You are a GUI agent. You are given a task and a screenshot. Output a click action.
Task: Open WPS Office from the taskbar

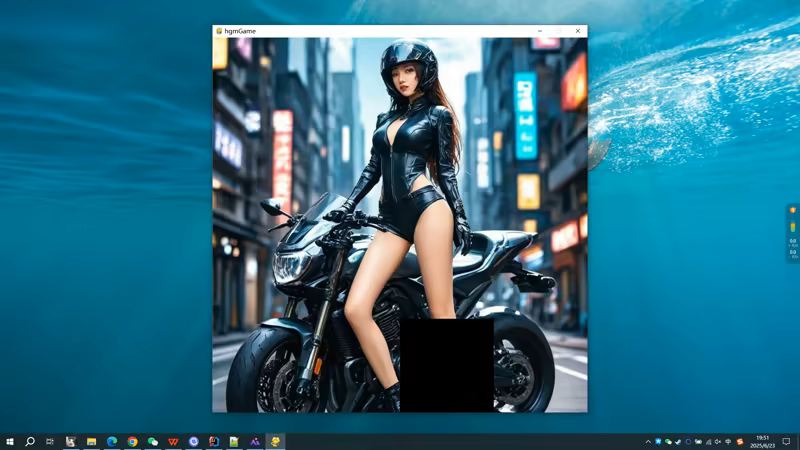[x=173, y=441]
